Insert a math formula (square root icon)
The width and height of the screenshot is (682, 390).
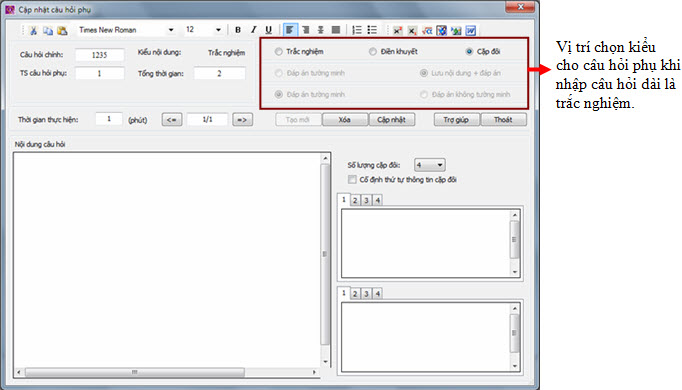coord(427,30)
